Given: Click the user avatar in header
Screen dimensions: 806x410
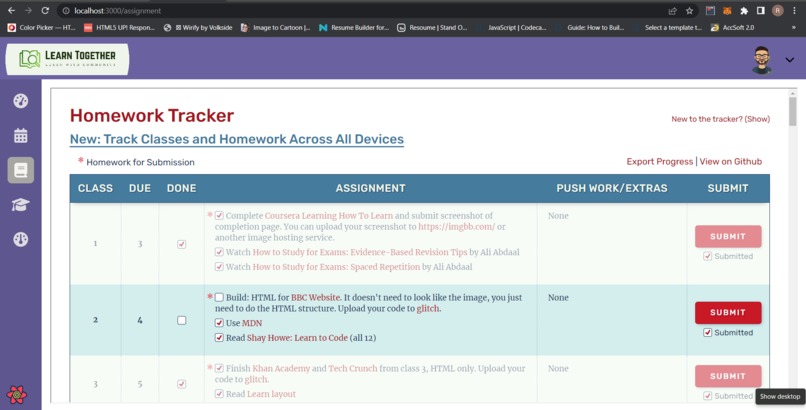Looking at the screenshot, I should tap(762, 60).
